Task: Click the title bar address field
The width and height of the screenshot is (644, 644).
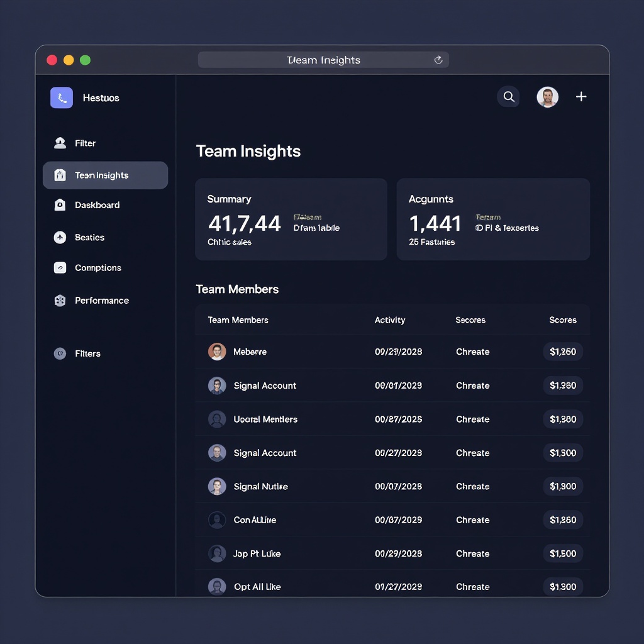Action: 323,60
